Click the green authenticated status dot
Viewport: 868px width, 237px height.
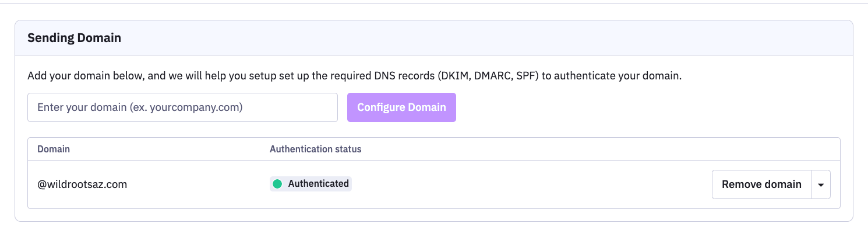pyautogui.click(x=277, y=184)
